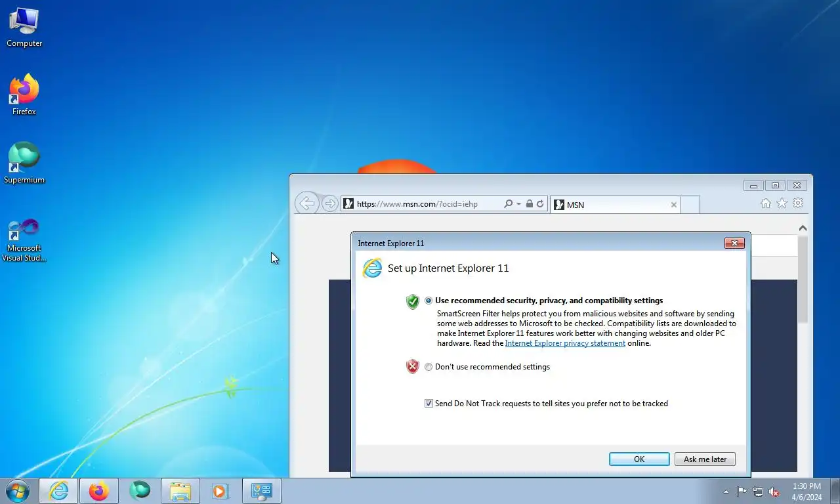The height and width of the screenshot is (504, 840).
Task: Show hidden system tray icons
Action: pyautogui.click(x=726, y=492)
